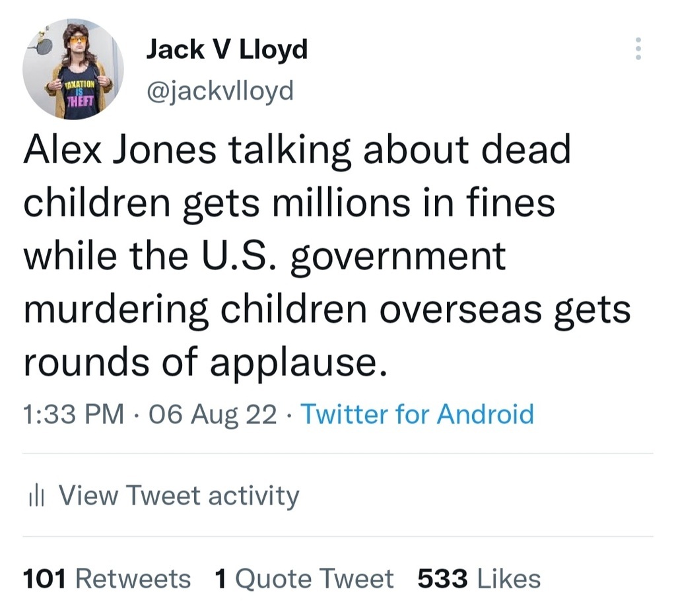Image resolution: width=676 pixels, height=616 pixels.
Task: Open the three-dot more options menu
Action: 638,49
